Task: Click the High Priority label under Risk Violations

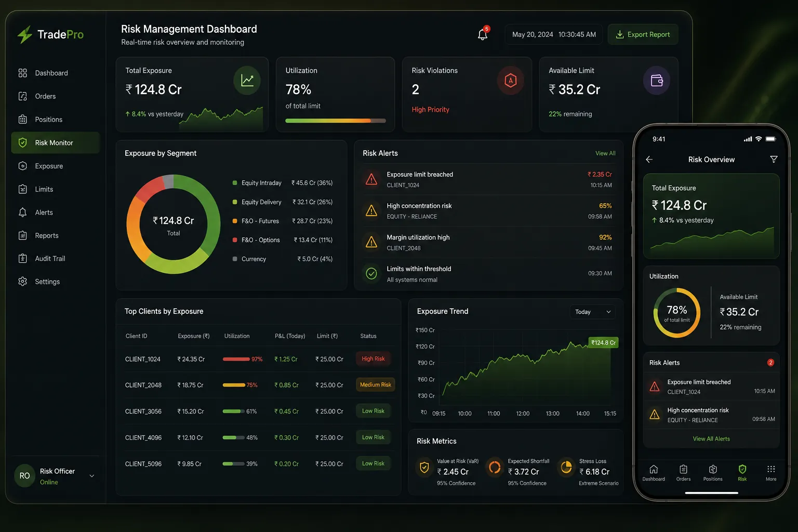Action: tap(430, 110)
